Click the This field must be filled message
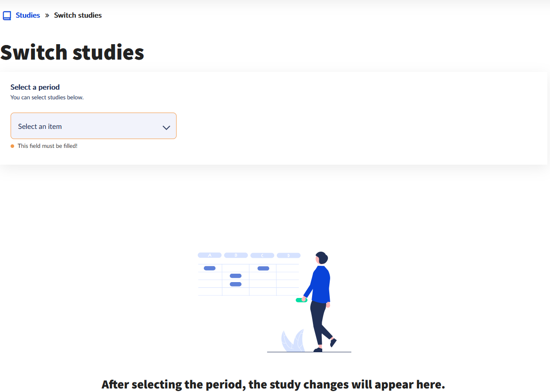 pos(48,146)
